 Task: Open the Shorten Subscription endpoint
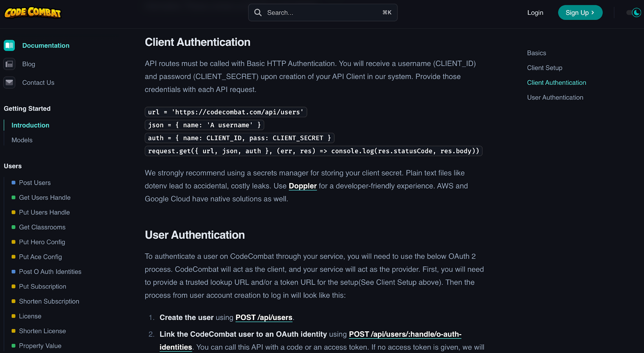tap(49, 301)
